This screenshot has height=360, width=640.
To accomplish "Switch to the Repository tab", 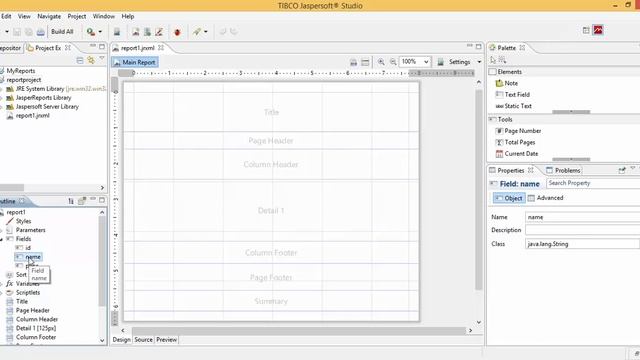I will click(10, 48).
